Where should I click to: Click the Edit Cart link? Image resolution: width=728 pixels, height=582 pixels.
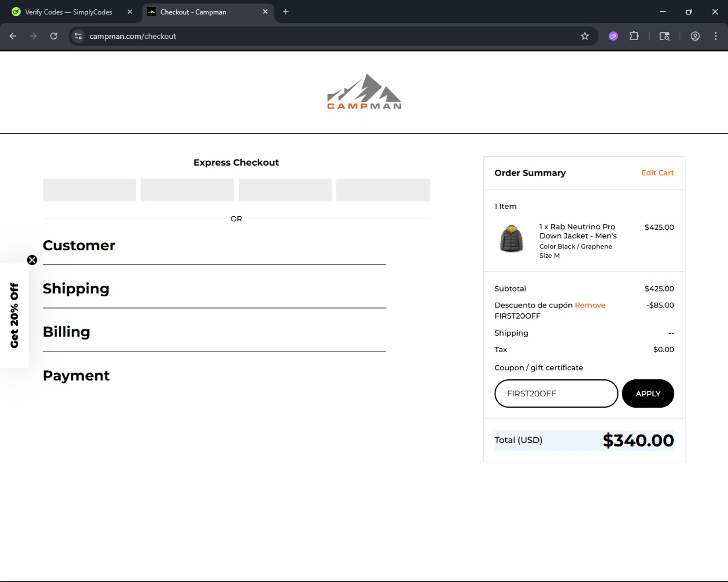coord(657,173)
